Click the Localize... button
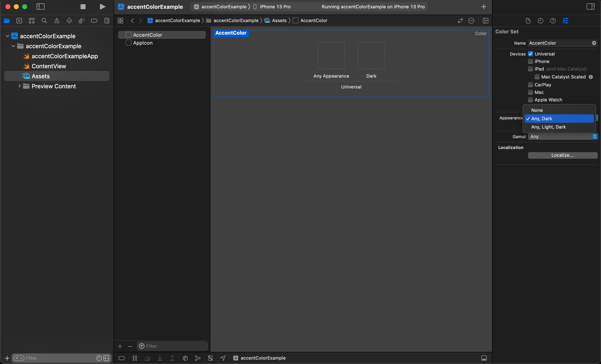This screenshot has height=364, width=601. point(562,155)
